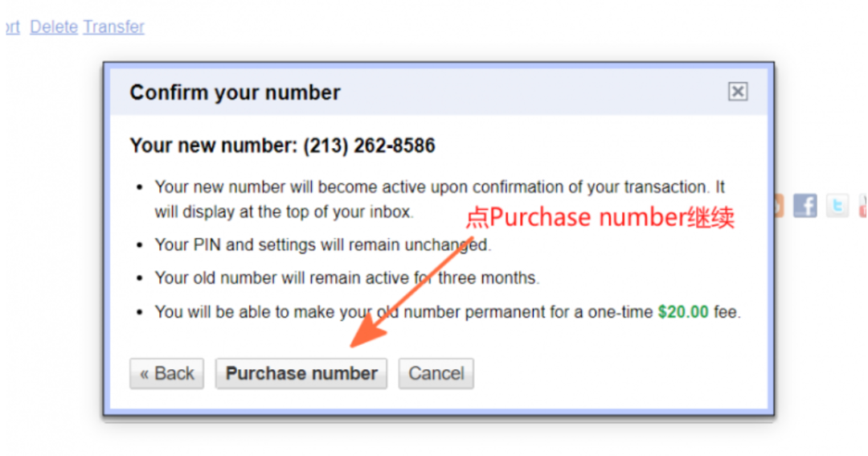868x456 pixels.
Task: Go back using the « Back button
Action: click(166, 373)
